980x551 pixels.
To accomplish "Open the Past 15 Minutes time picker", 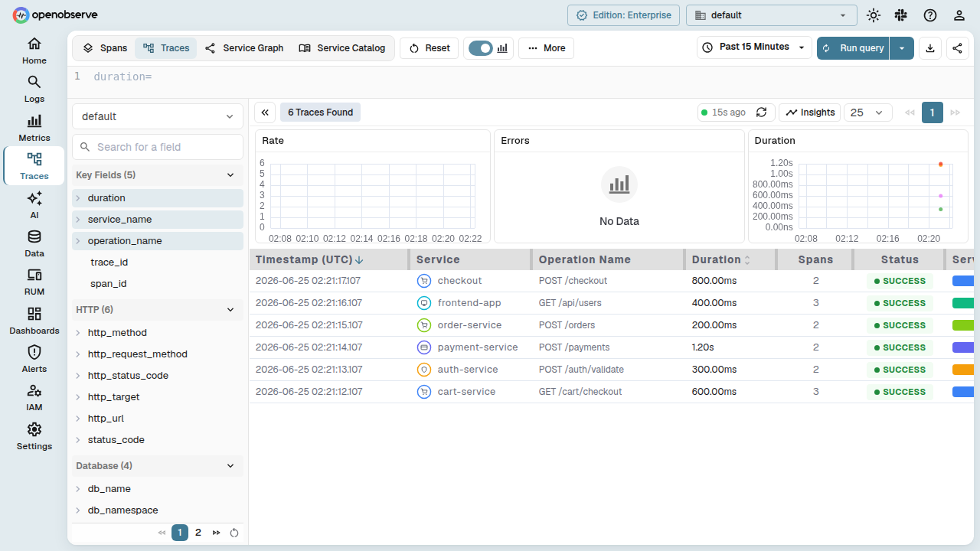I will 754,47.
